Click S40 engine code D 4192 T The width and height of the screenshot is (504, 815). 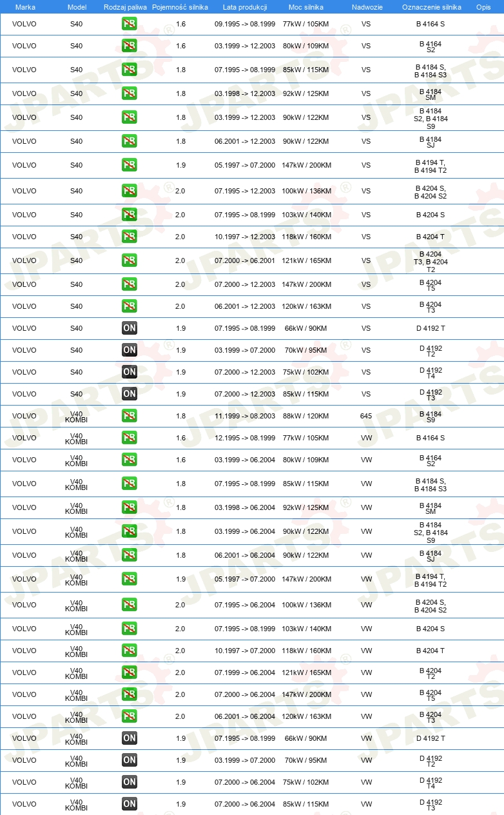pyautogui.click(x=431, y=328)
